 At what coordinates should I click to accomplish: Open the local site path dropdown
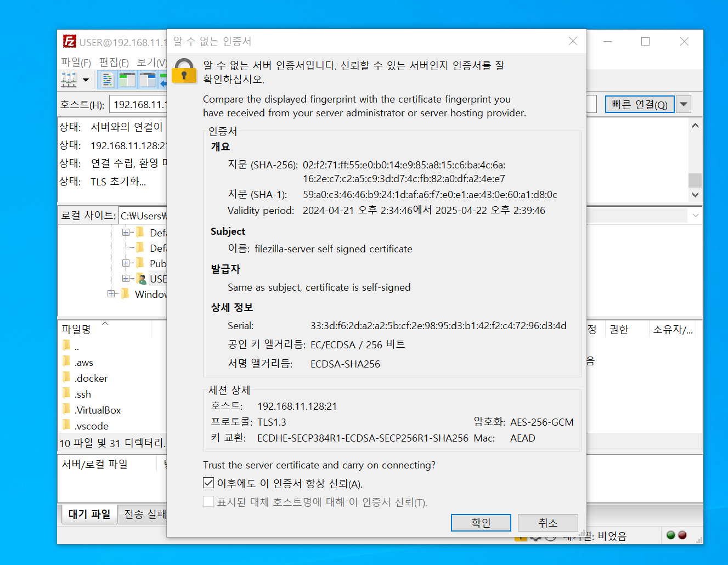click(x=696, y=216)
